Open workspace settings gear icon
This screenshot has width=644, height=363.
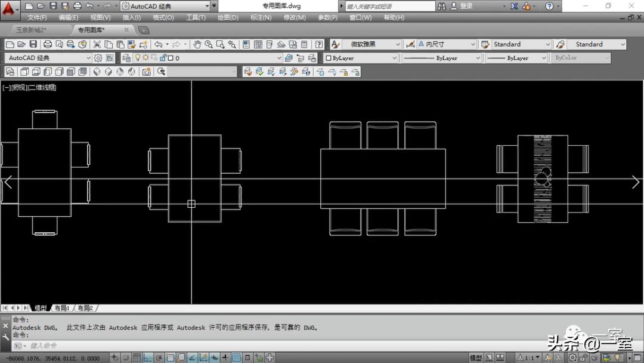pyautogui.click(x=98, y=58)
